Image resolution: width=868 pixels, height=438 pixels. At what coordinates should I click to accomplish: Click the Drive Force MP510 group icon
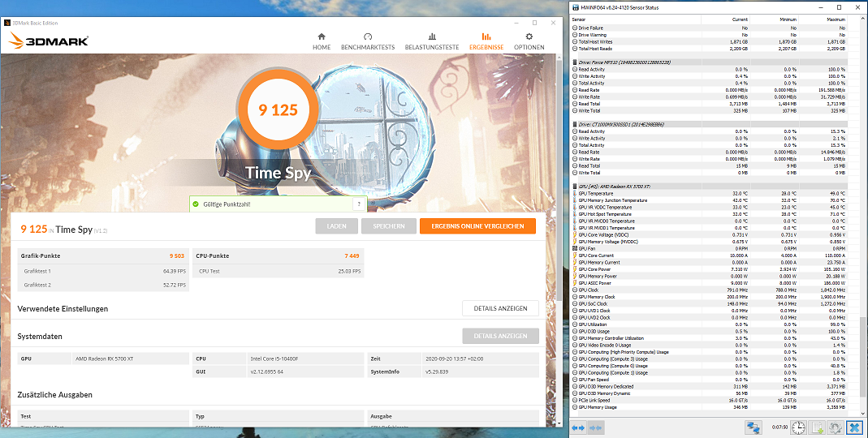[575, 62]
